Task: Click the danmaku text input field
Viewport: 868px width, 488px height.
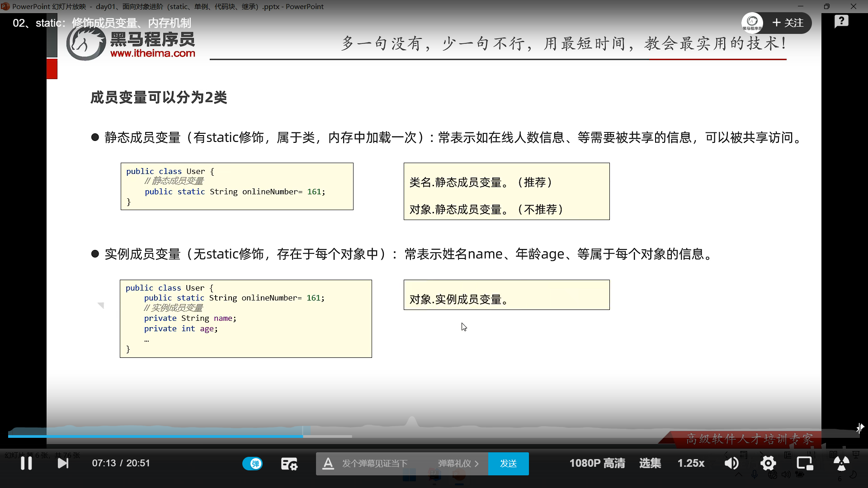Action: 375,464
